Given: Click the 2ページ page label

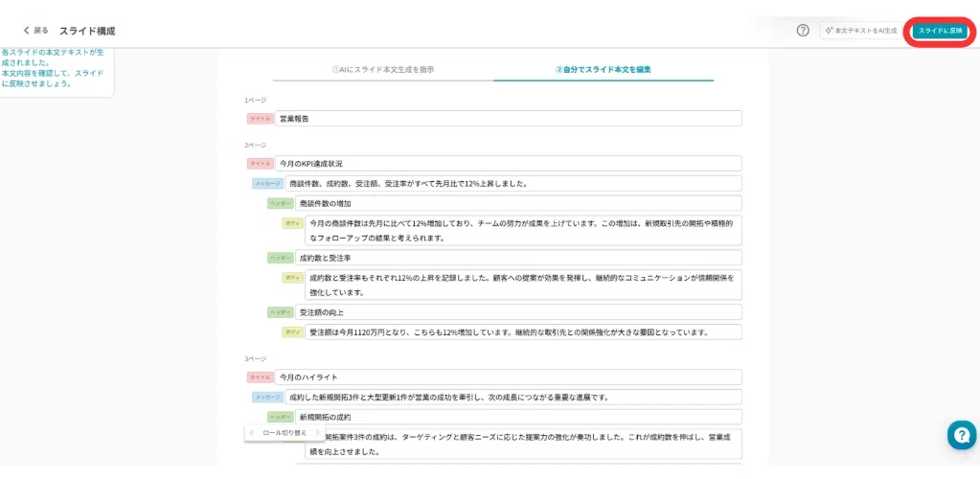Looking at the screenshot, I should coord(256,145).
